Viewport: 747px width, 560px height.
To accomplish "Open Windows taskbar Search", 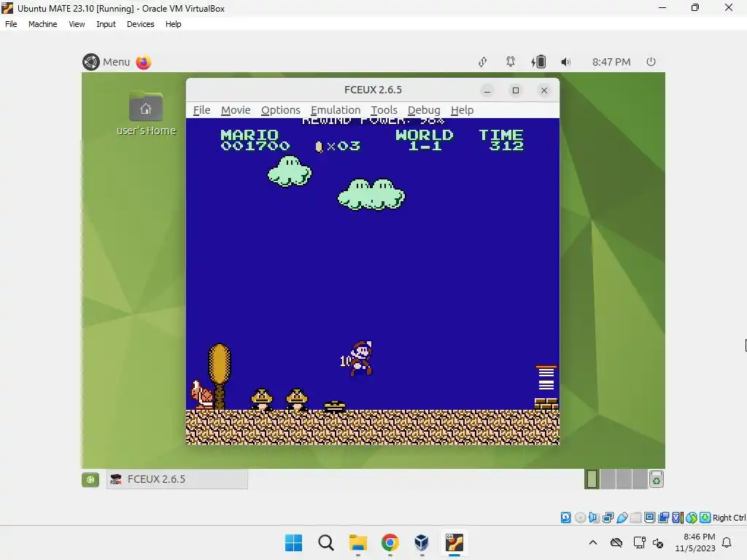I will click(x=326, y=542).
